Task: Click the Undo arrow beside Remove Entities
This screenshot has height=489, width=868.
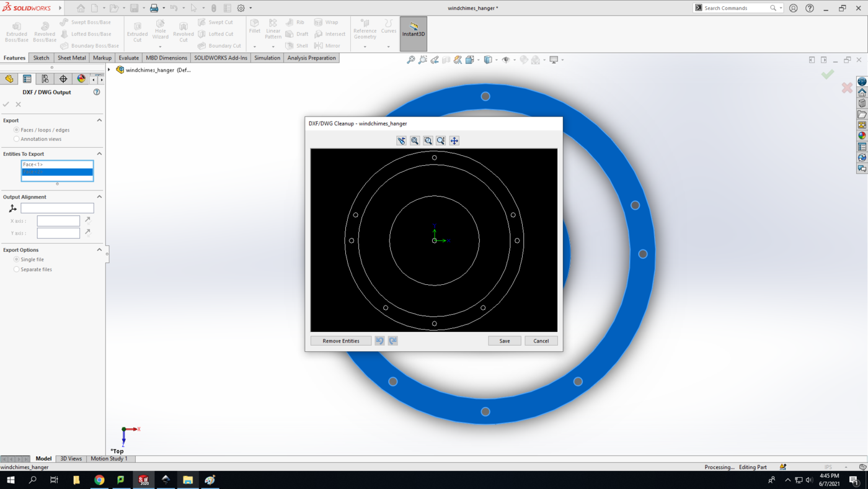Action: point(379,341)
